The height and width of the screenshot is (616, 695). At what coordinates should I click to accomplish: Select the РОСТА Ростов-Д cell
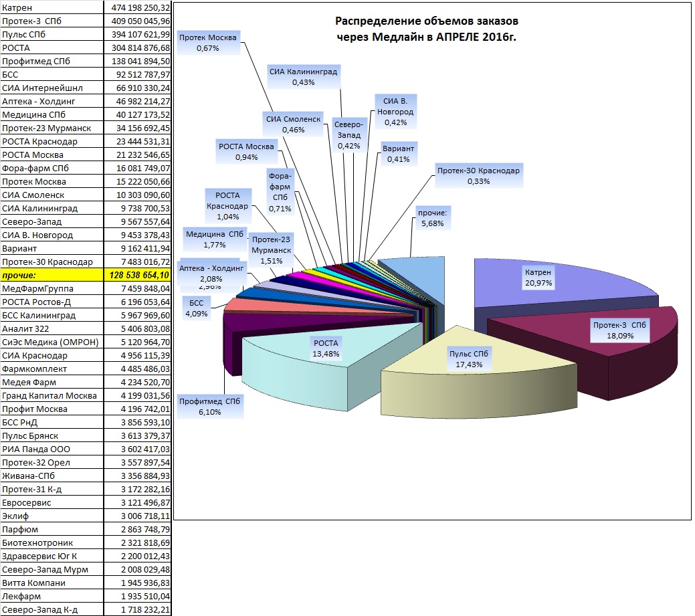[x=52, y=302]
